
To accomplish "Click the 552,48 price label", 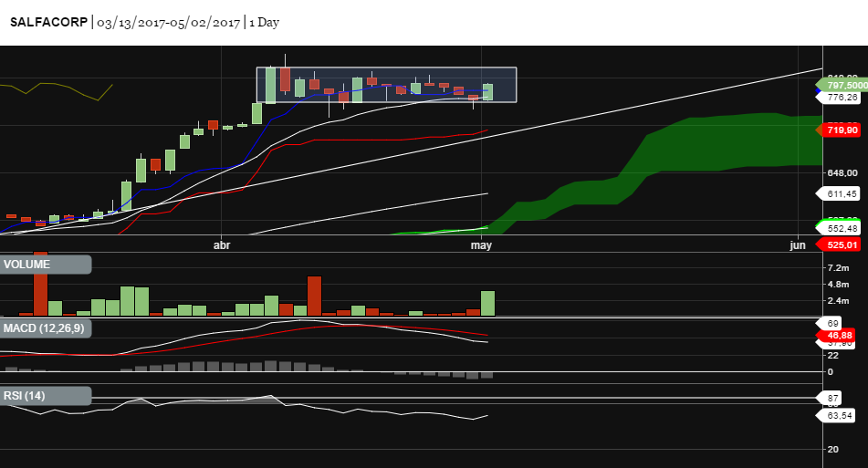I will tap(838, 228).
